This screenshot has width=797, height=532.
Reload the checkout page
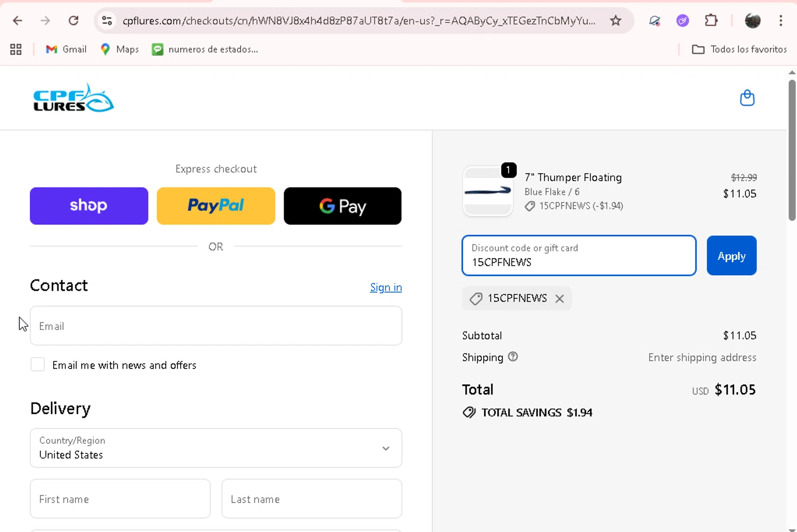pyautogui.click(x=74, y=21)
